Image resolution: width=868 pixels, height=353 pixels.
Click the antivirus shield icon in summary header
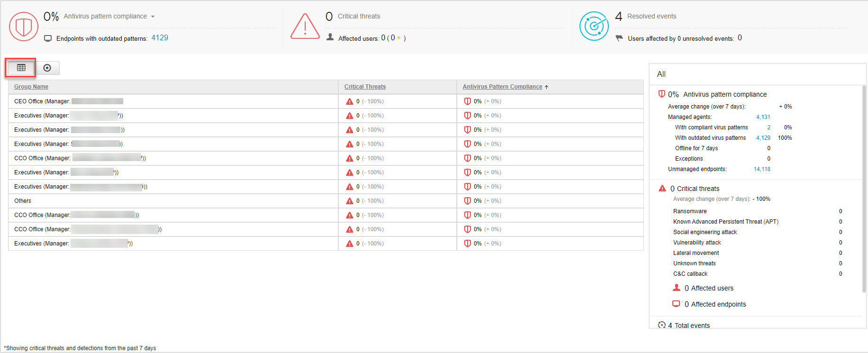(23, 27)
